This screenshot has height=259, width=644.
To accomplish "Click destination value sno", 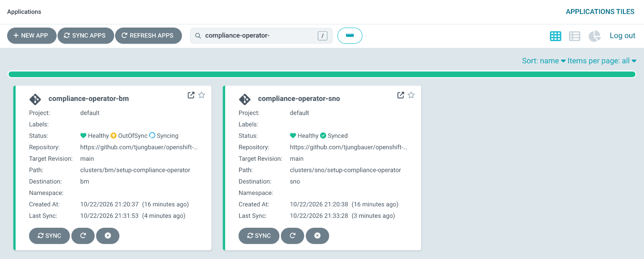I will coord(295,181).
